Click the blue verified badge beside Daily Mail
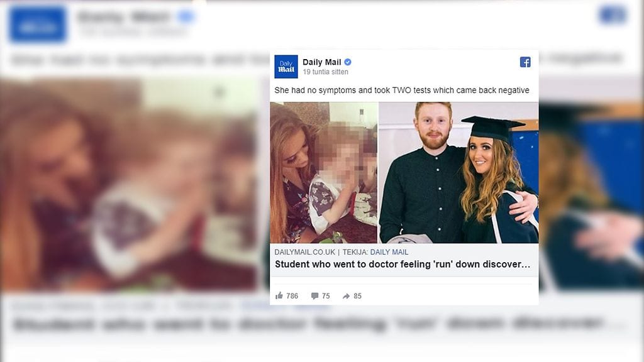644x362 pixels. pos(347,62)
